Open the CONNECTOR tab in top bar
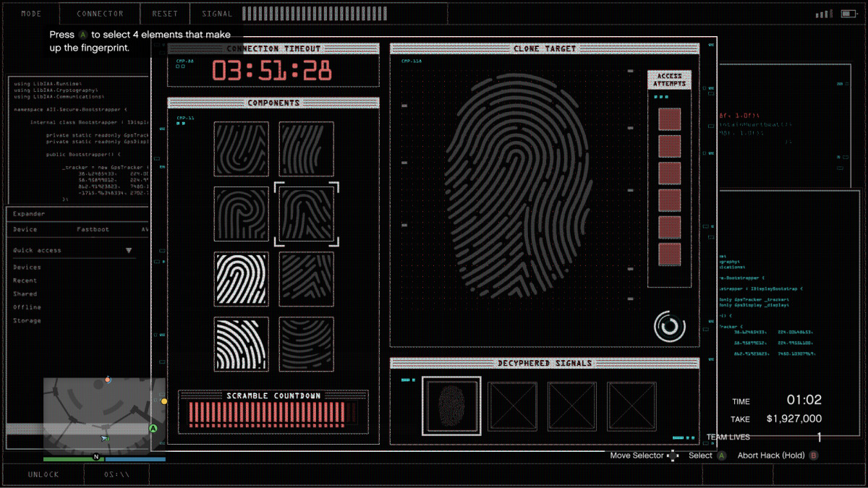This screenshot has width=868, height=488. click(x=100, y=14)
